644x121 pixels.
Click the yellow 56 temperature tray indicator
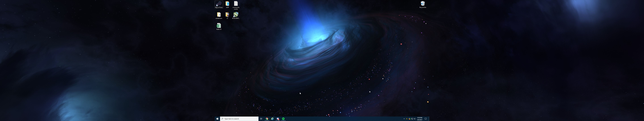coord(407,119)
